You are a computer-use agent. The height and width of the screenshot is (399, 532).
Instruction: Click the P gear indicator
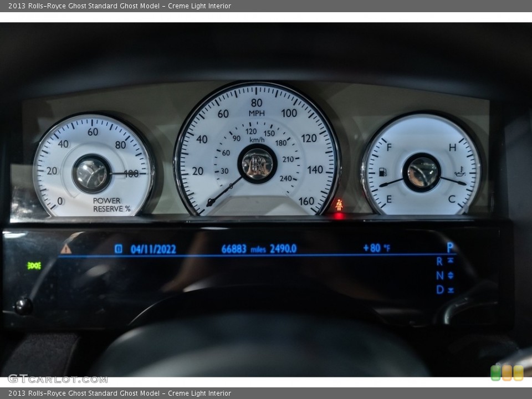pyautogui.click(x=450, y=247)
